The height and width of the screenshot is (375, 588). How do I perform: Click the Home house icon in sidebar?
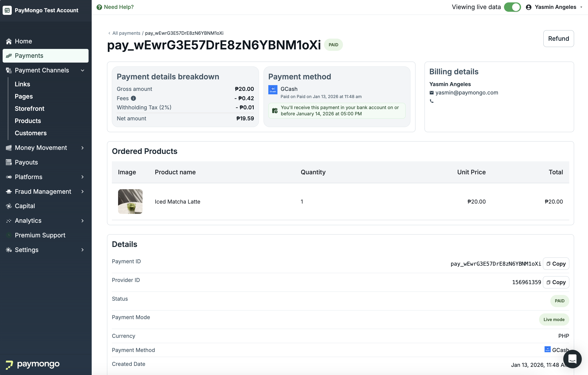pyautogui.click(x=9, y=41)
